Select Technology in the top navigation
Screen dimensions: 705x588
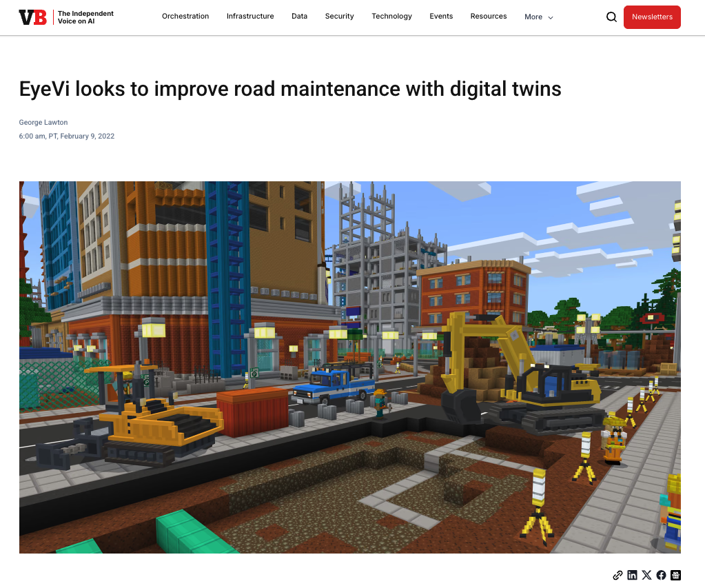pos(391,16)
